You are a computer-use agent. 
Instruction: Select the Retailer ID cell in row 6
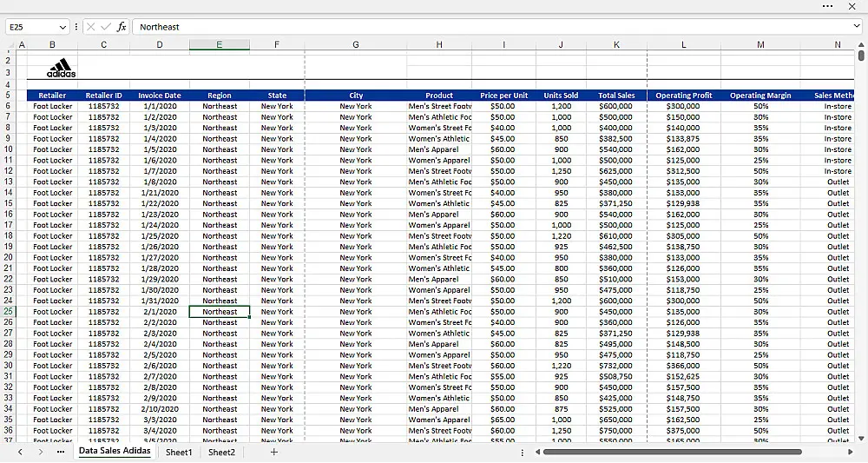pos(103,106)
